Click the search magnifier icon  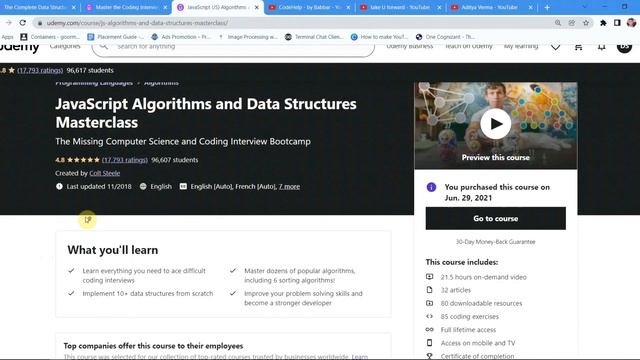104,47
